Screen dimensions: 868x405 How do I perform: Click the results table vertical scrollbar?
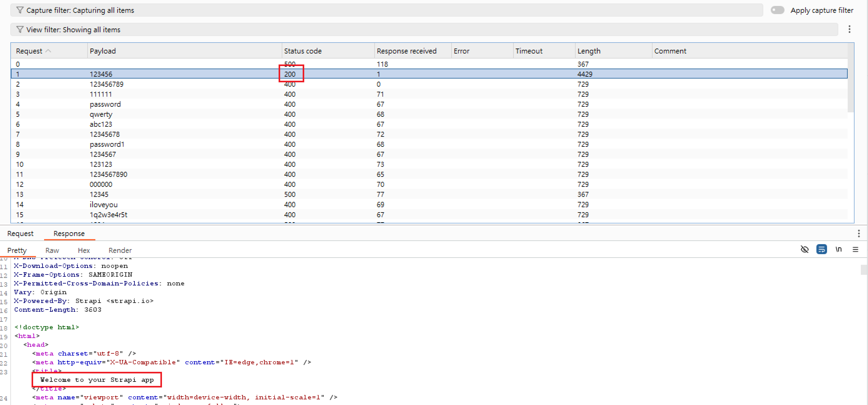(850, 78)
